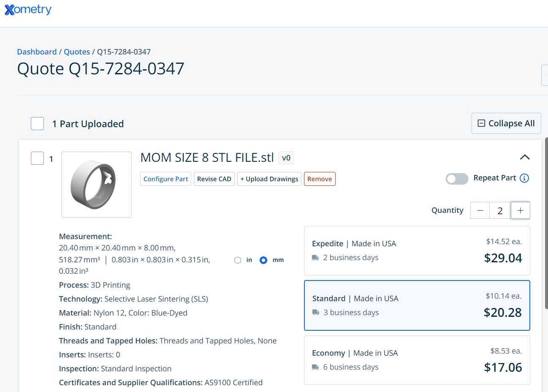Check the part 1 checkbox
The width and height of the screenshot is (548, 392).
click(x=38, y=158)
